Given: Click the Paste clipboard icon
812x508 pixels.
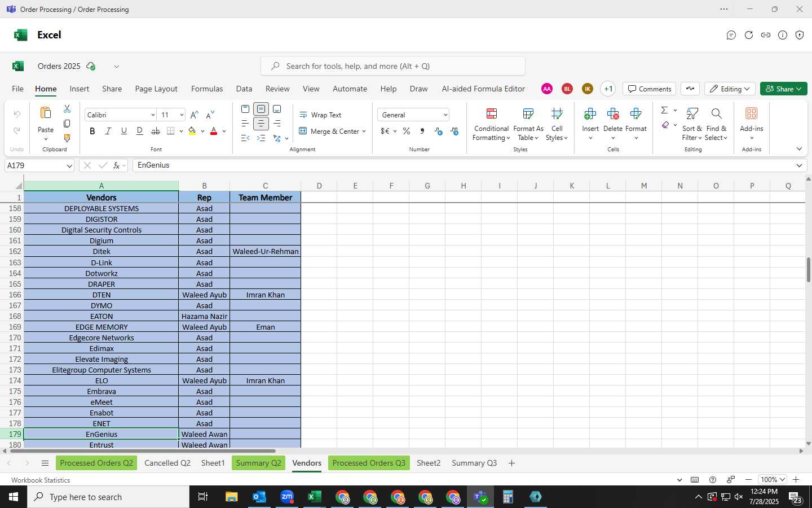Looking at the screenshot, I should 46,113.
